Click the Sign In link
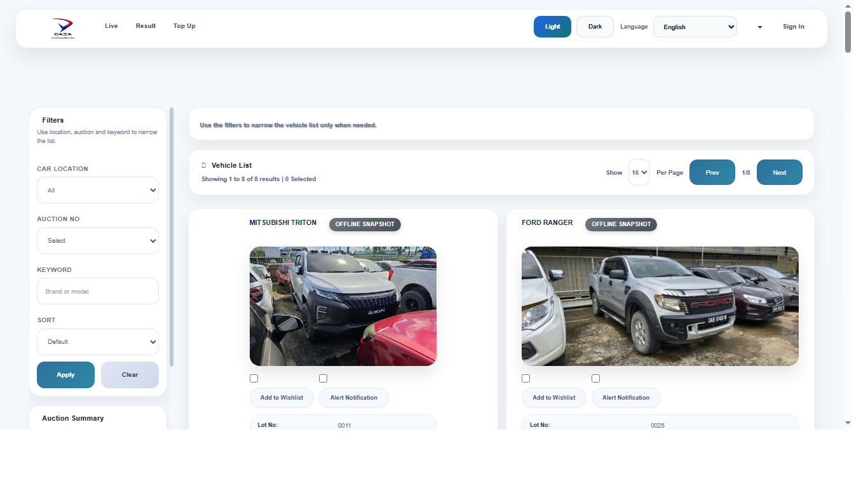Viewport: 868px width, 488px height. coord(794,27)
